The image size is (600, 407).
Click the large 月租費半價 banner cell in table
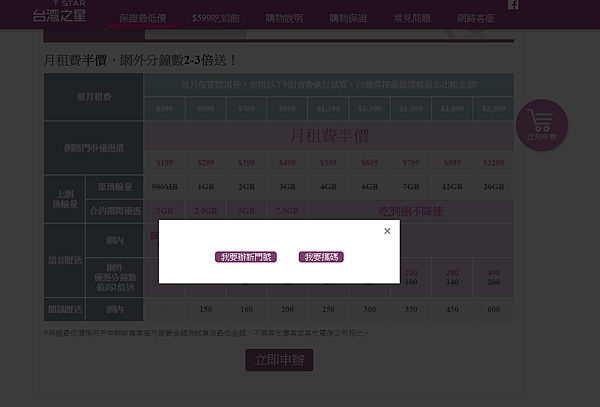coord(329,136)
